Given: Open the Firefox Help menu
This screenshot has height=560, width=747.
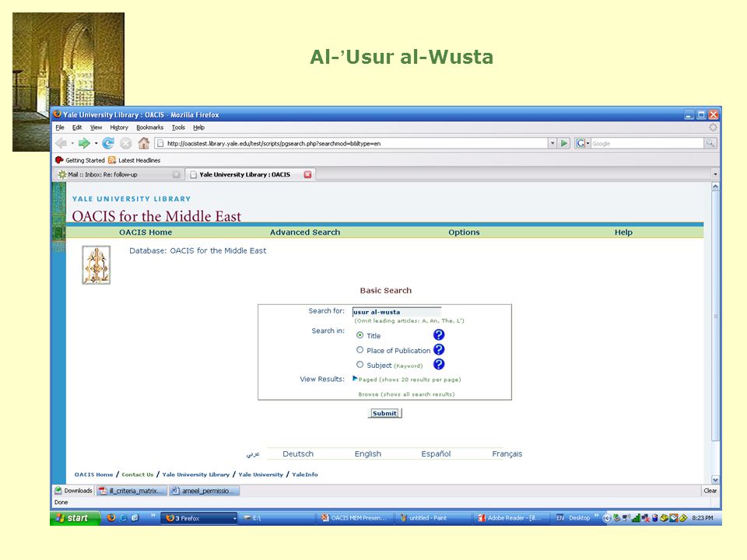Looking at the screenshot, I should (198, 127).
